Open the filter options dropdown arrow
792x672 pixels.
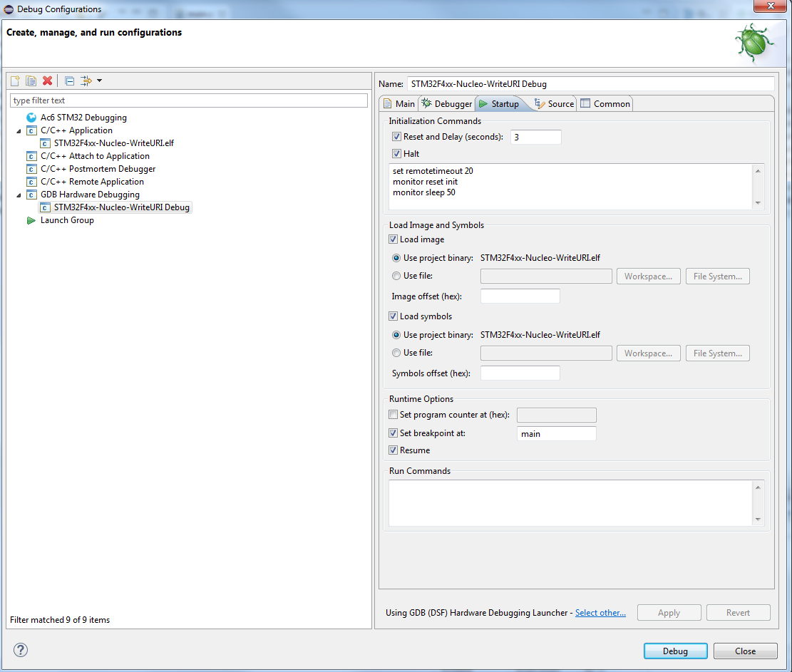99,81
